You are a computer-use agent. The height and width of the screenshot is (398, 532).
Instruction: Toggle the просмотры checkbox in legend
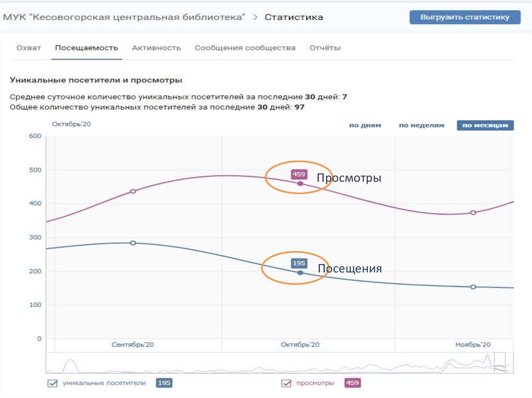coord(286,383)
